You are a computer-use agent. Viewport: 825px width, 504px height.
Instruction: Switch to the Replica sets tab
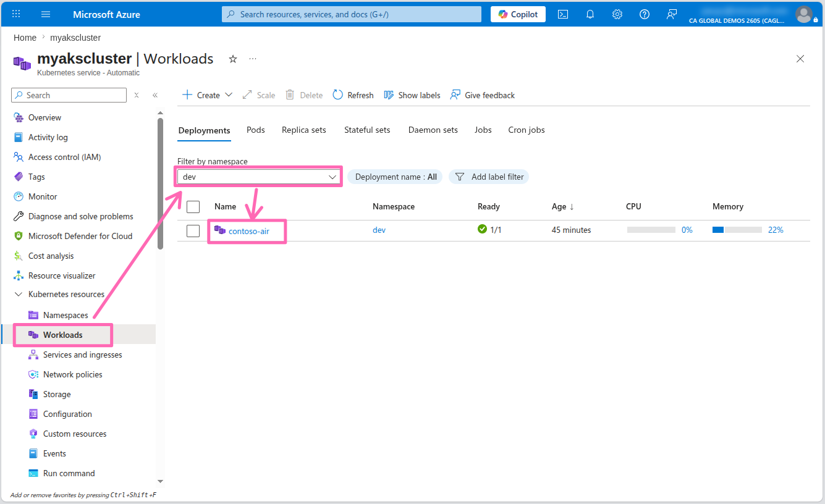pyautogui.click(x=304, y=130)
